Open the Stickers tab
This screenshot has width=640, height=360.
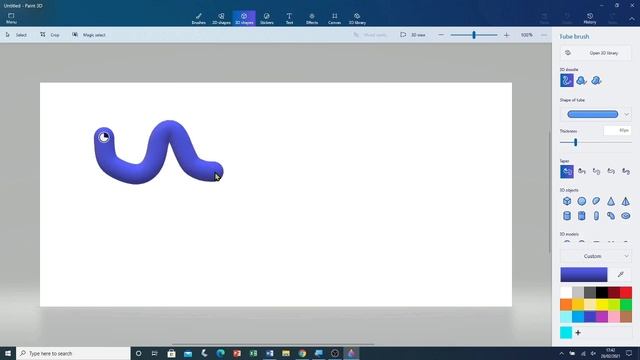coord(267,18)
